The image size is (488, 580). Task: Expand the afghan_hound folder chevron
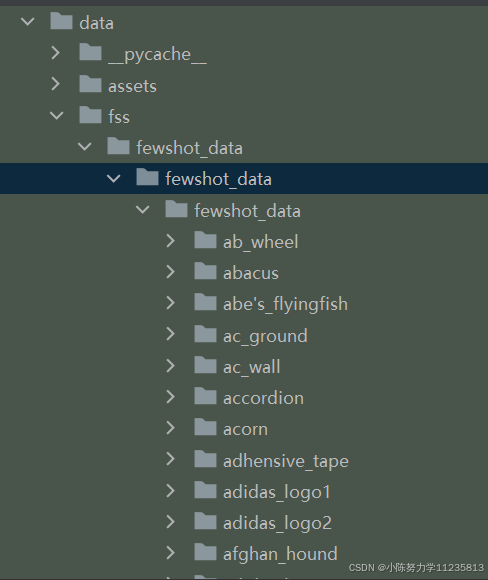171,553
